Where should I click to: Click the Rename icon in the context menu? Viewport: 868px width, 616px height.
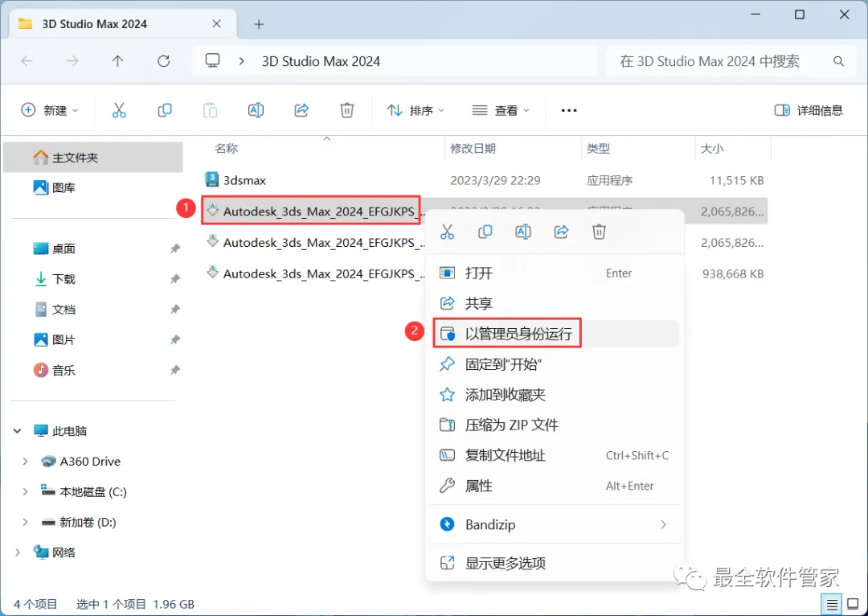pos(523,232)
